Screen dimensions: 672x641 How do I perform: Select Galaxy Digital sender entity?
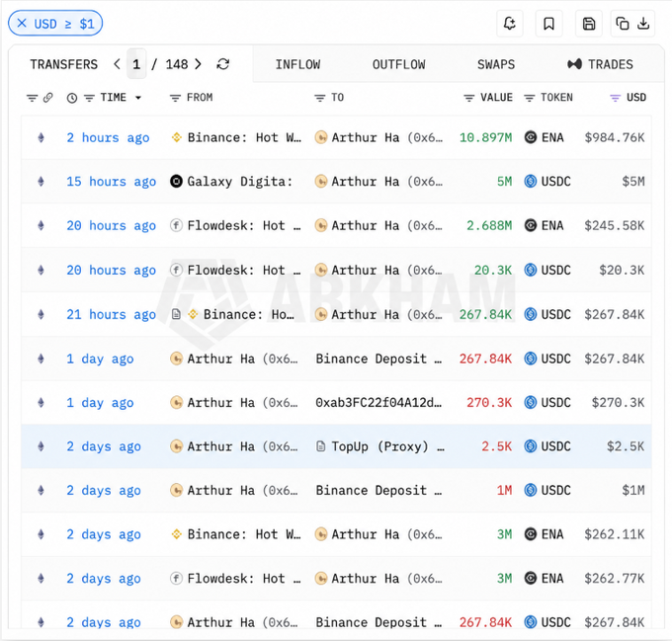[x=240, y=182]
